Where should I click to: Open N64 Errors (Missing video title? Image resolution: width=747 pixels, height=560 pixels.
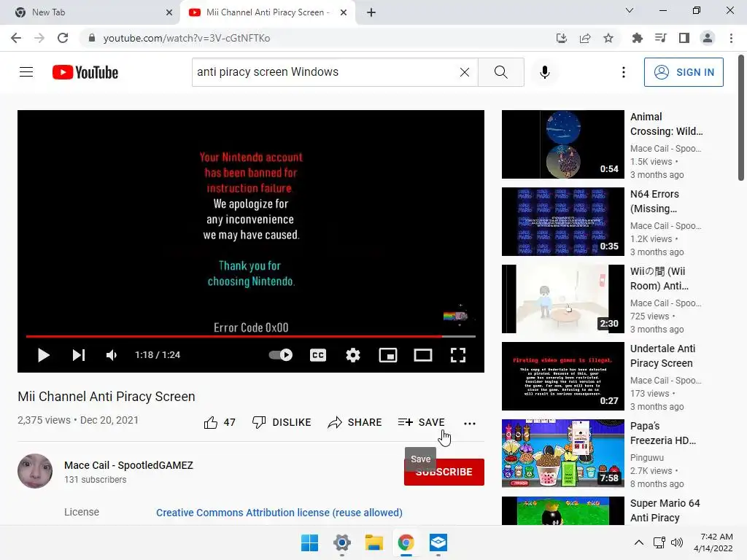coord(654,201)
